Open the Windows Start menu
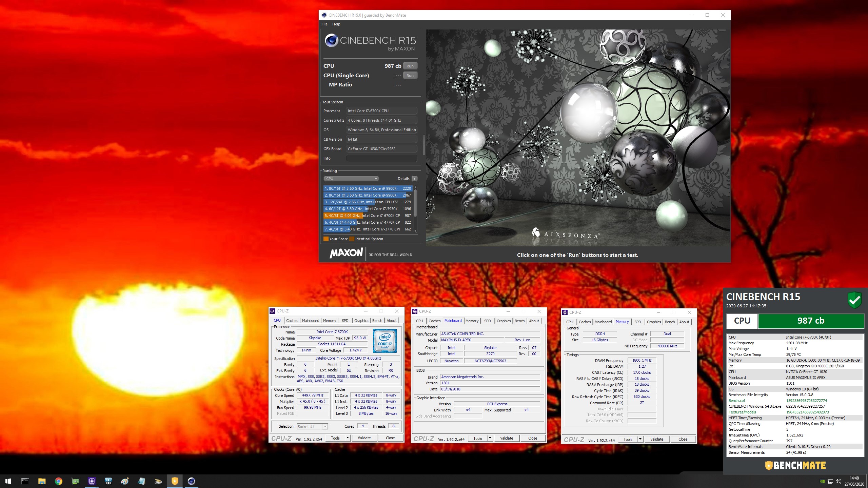Image resolution: width=868 pixels, height=488 pixels. (8, 481)
